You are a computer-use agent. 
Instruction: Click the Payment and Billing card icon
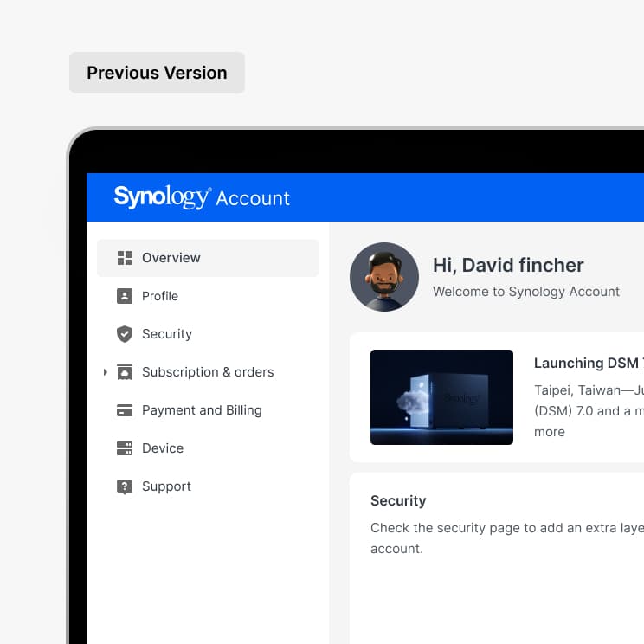click(125, 410)
